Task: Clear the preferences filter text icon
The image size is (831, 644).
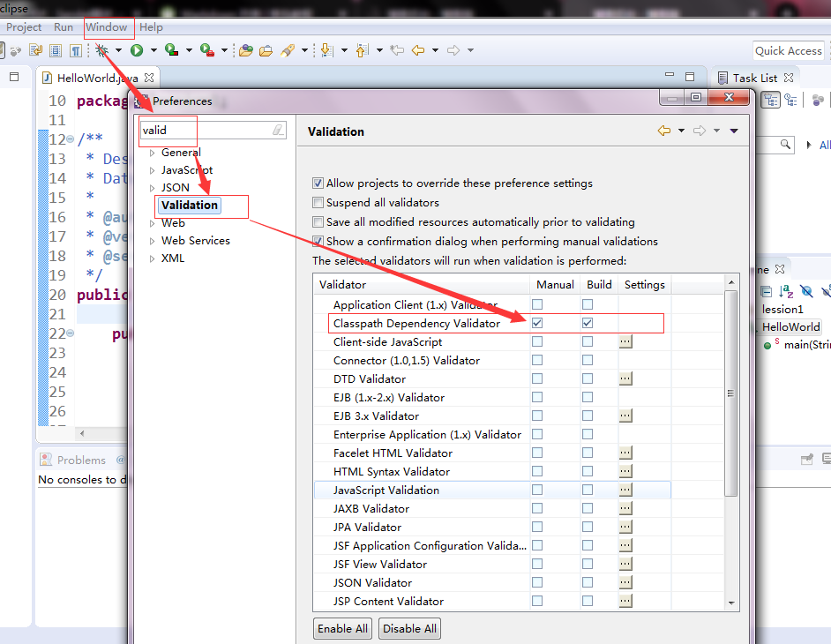Action: click(x=278, y=130)
